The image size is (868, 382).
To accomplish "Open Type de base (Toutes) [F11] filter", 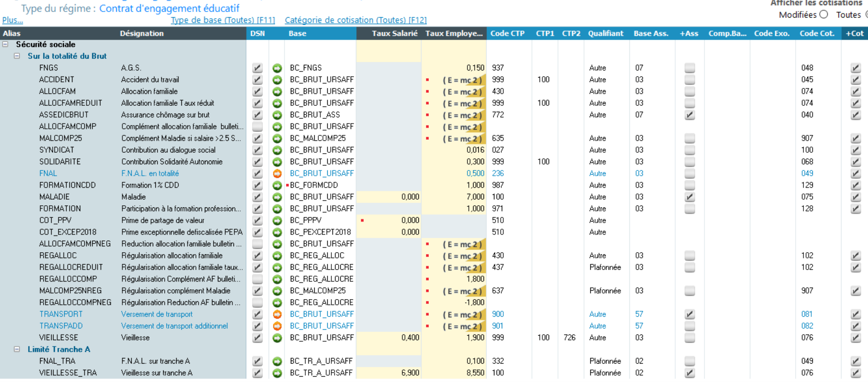I will pos(223,20).
